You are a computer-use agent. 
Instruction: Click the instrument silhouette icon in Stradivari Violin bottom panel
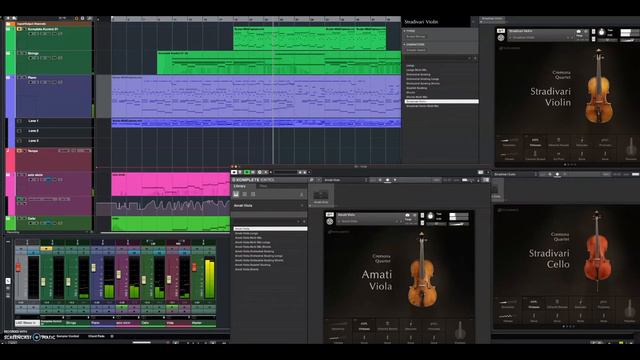(631, 147)
